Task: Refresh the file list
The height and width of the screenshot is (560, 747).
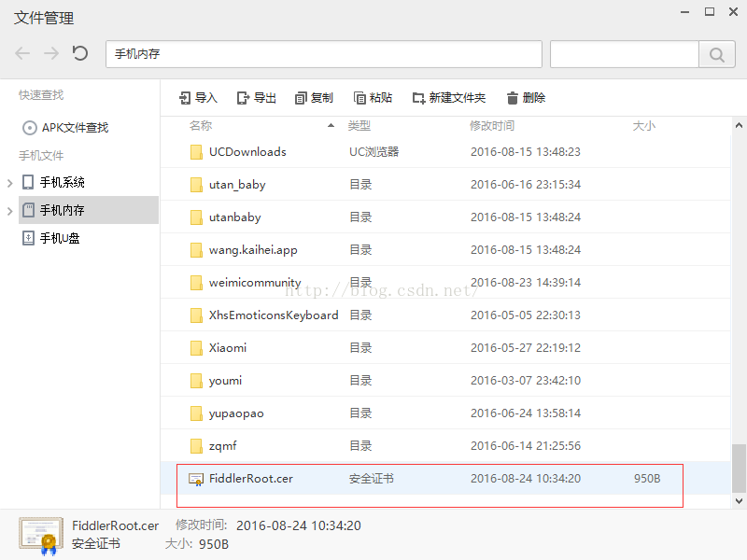Action: [x=80, y=53]
